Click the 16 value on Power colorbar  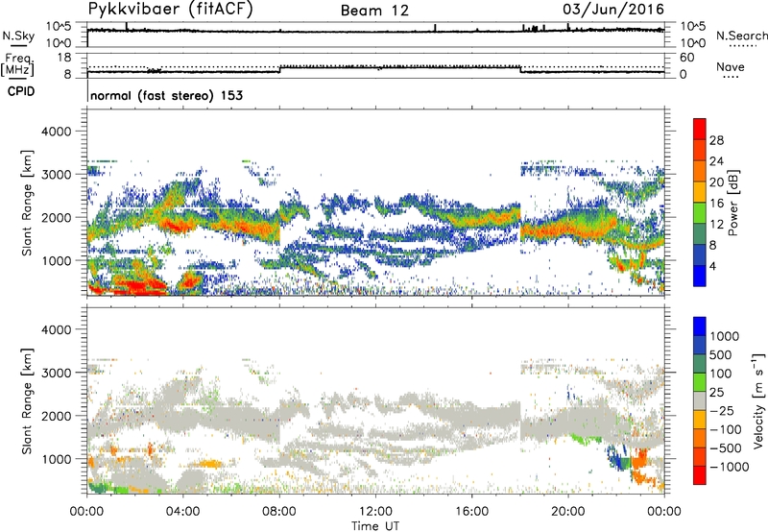pos(716,204)
